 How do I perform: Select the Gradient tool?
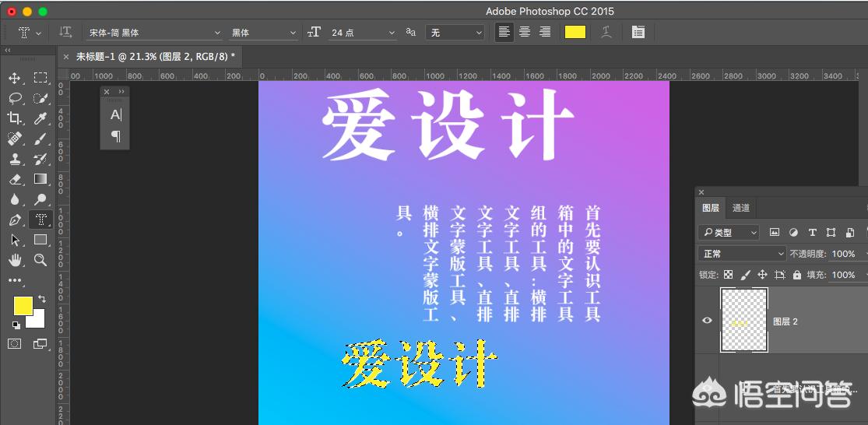(x=40, y=179)
